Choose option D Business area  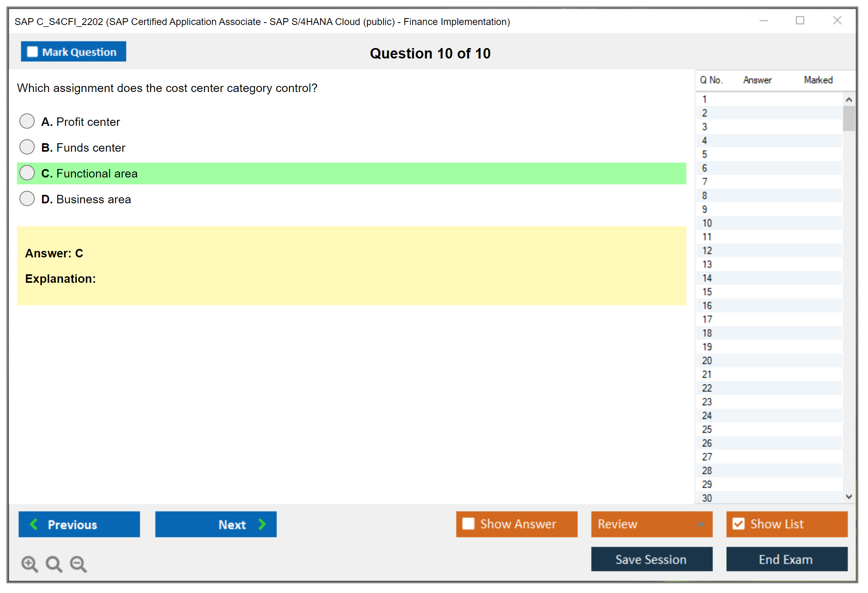[27, 198]
